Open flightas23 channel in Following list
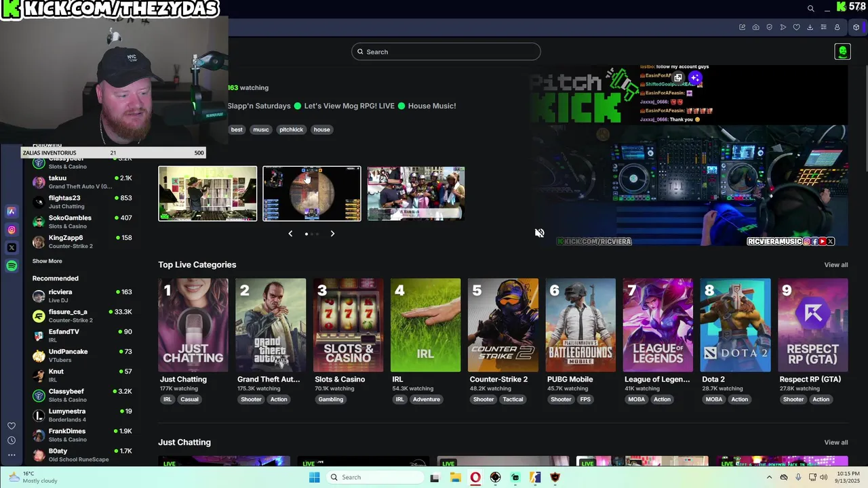Viewport: 868px width, 488px height. pyautogui.click(x=82, y=201)
